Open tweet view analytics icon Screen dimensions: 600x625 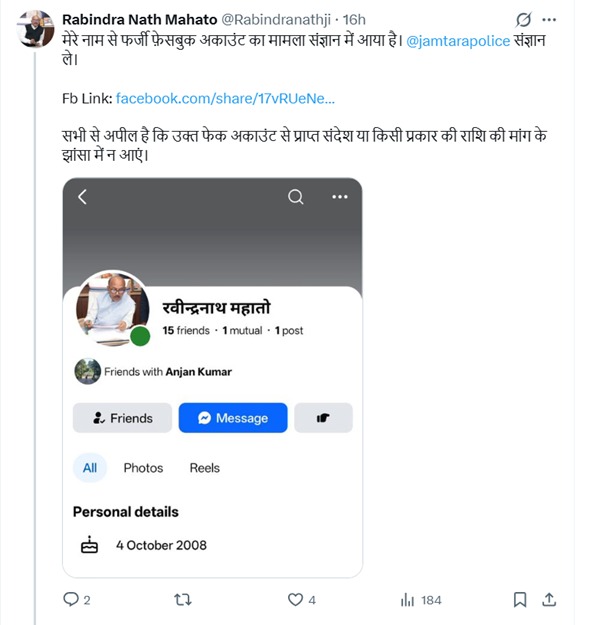[x=407, y=599]
